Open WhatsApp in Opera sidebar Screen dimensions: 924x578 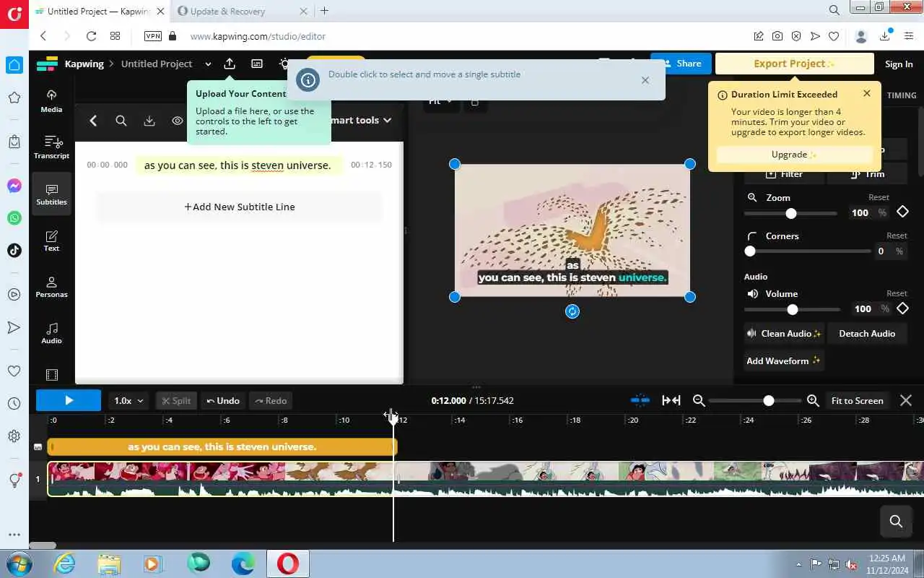(14, 218)
